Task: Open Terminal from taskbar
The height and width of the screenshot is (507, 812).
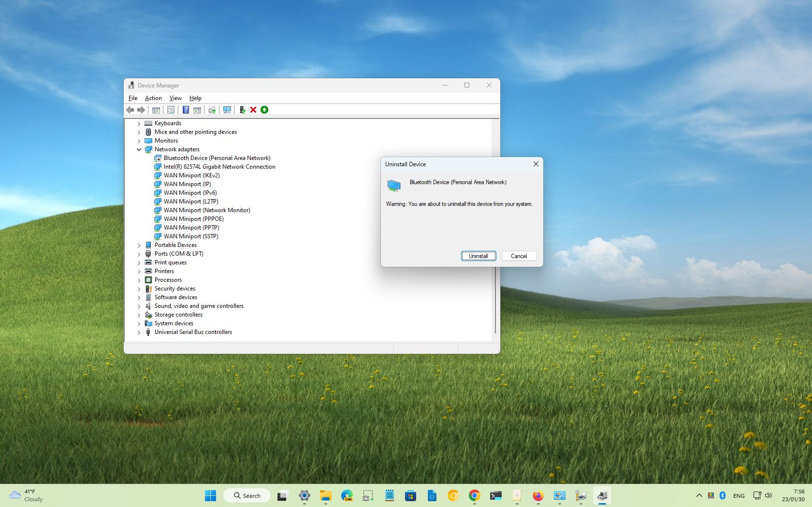Action: coord(495,495)
